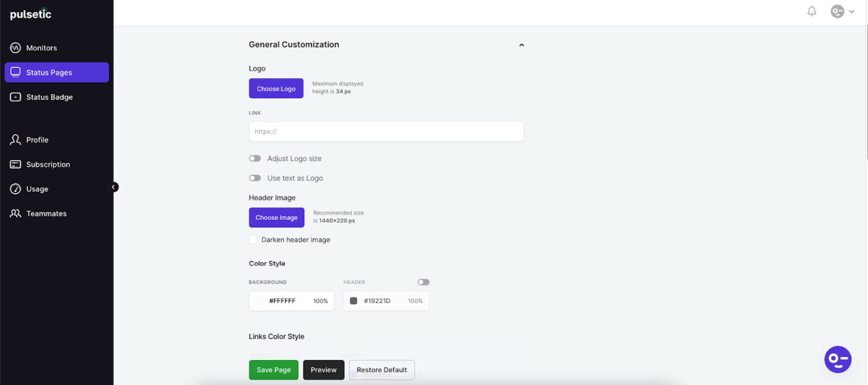Viewport: 868px width, 385px height.
Task: Click the pulsetic logo
Action: (x=30, y=14)
